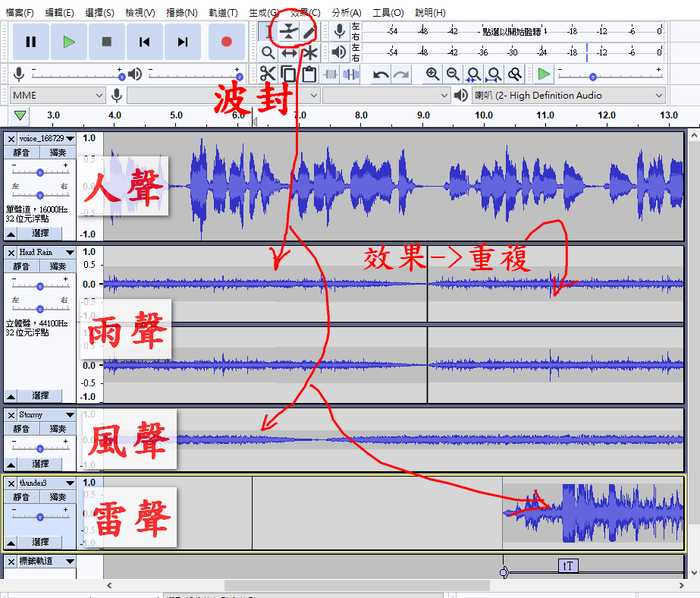Select the Time Shift tool
The width and height of the screenshot is (700, 598).
click(x=289, y=53)
